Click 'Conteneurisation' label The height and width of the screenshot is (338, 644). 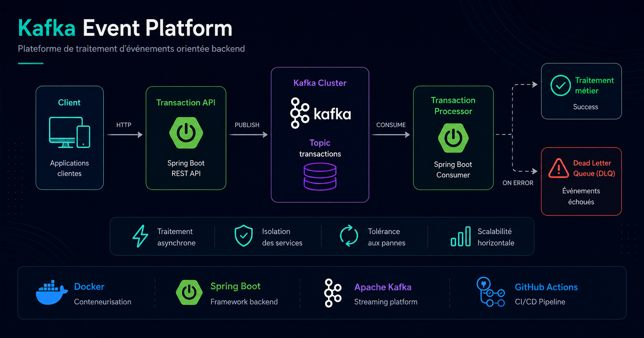point(103,302)
